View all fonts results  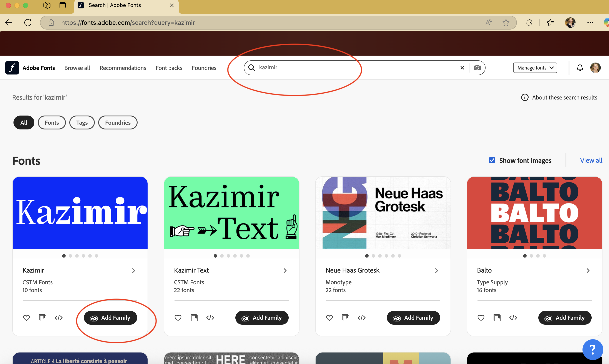click(x=591, y=160)
